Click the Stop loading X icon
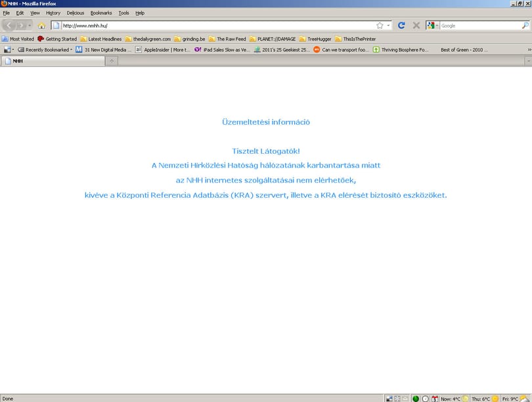 tap(416, 26)
